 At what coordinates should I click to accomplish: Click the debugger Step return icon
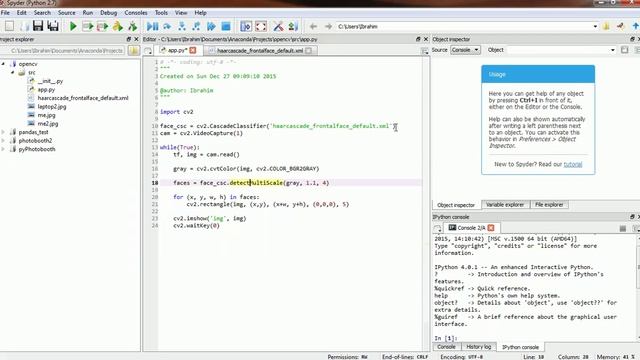(196, 26)
